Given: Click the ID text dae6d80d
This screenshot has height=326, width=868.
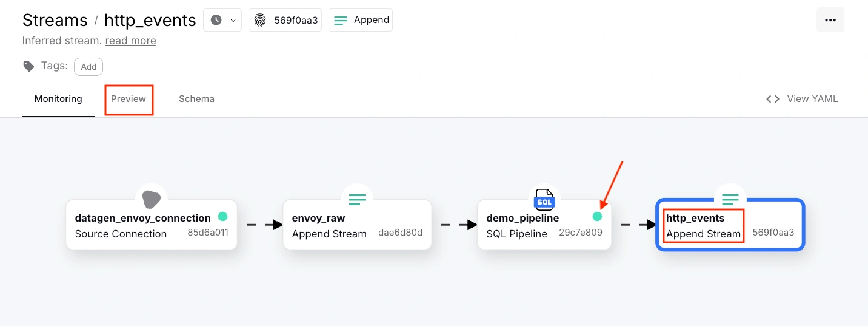Looking at the screenshot, I should tap(400, 233).
